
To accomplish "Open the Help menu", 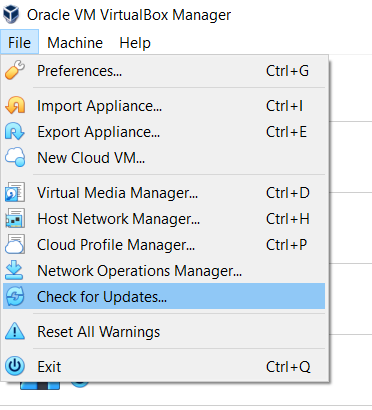I will click(x=135, y=43).
